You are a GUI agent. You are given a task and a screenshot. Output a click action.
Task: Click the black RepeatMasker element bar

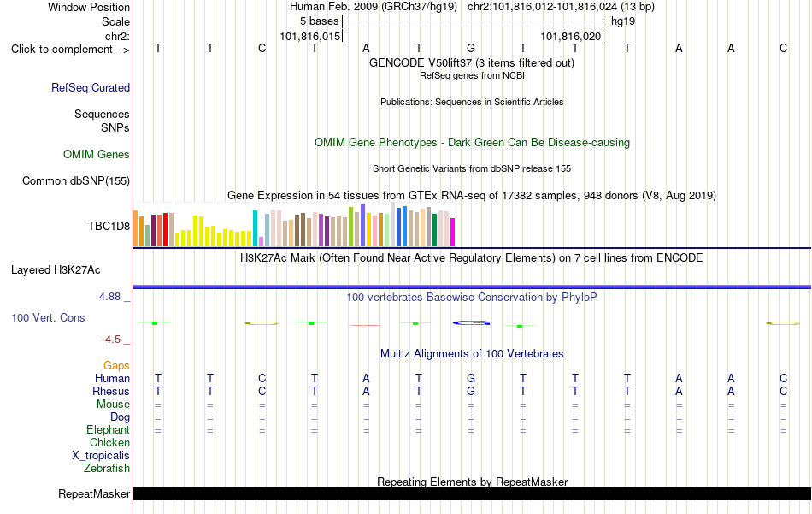pyautogui.click(x=472, y=493)
